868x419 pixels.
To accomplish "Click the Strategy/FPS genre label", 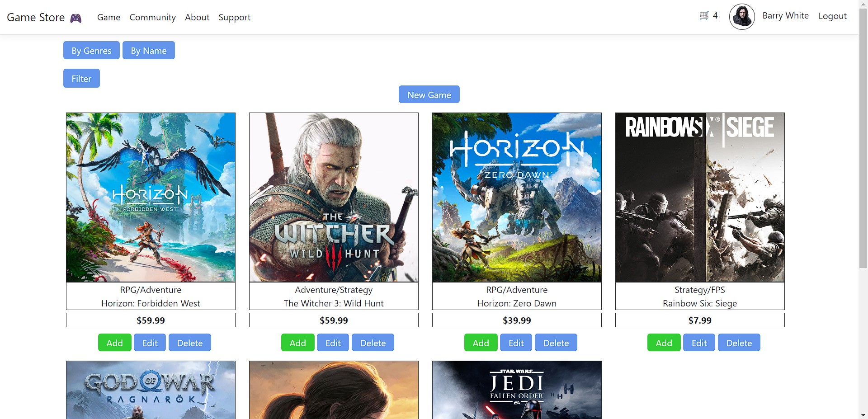I will pyautogui.click(x=700, y=290).
